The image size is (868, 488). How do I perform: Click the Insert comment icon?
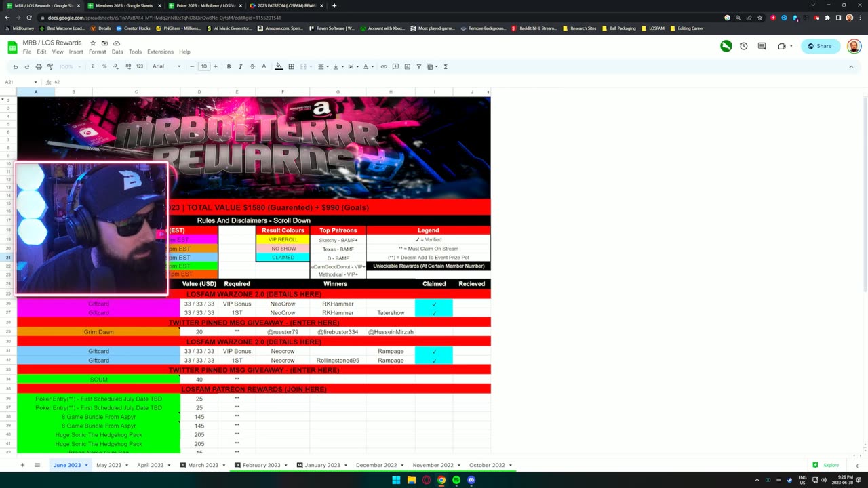point(395,66)
